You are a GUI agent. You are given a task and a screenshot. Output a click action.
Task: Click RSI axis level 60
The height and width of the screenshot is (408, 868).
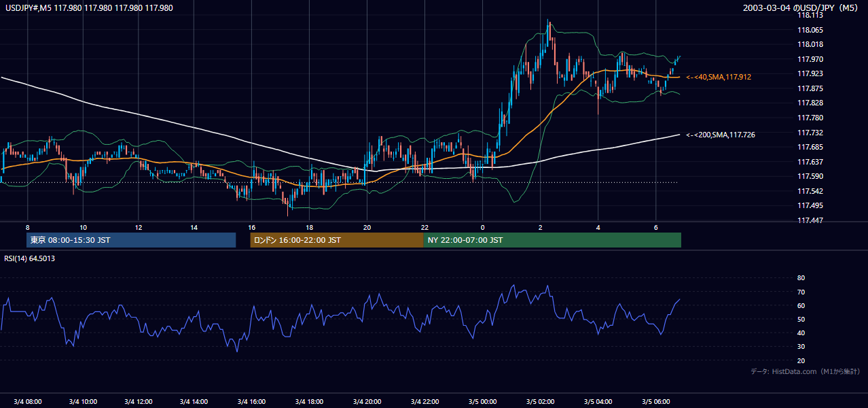click(x=801, y=305)
